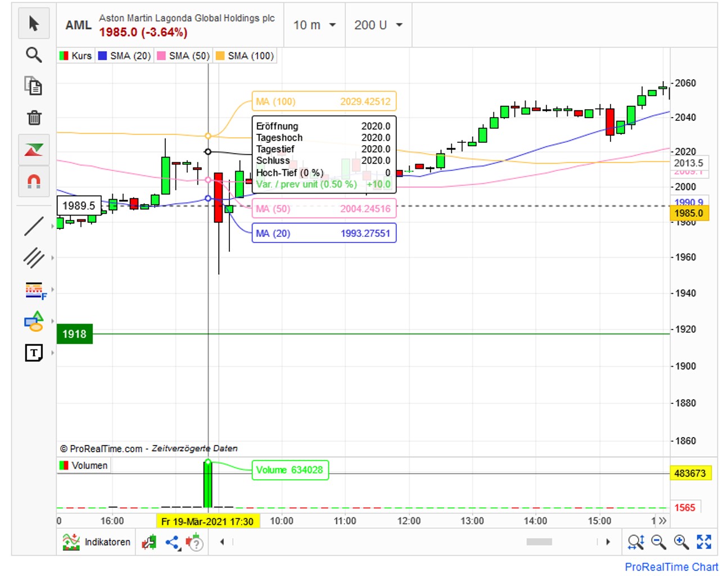Click the Volumen legend entry
Image resolution: width=728 pixels, height=576 pixels.
84,466
